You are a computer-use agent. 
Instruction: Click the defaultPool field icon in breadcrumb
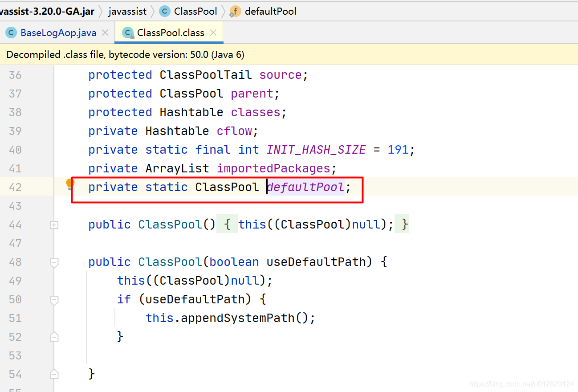(x=235, y=11)
